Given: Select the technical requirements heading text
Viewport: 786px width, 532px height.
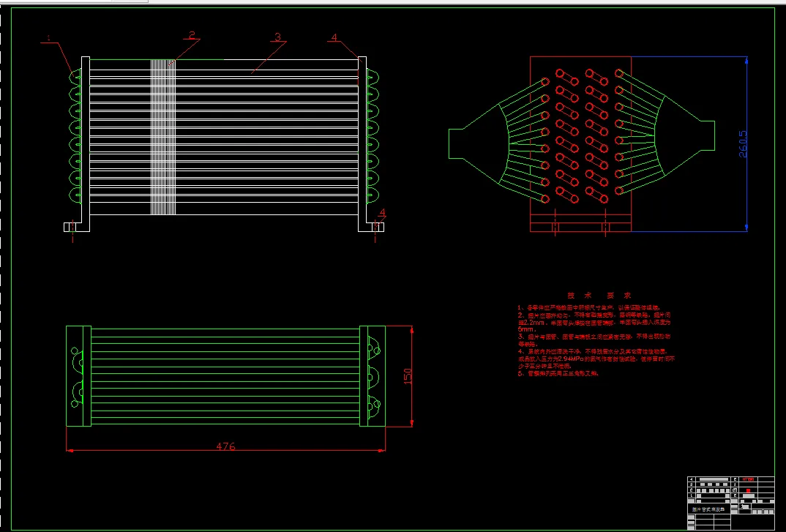Looking at the screenshot, I should [599, 296].
